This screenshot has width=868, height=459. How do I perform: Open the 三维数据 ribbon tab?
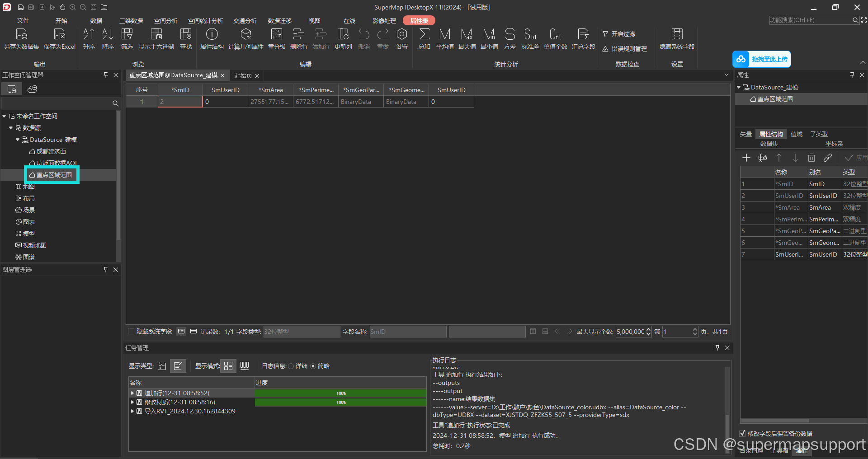coord(131,21)
